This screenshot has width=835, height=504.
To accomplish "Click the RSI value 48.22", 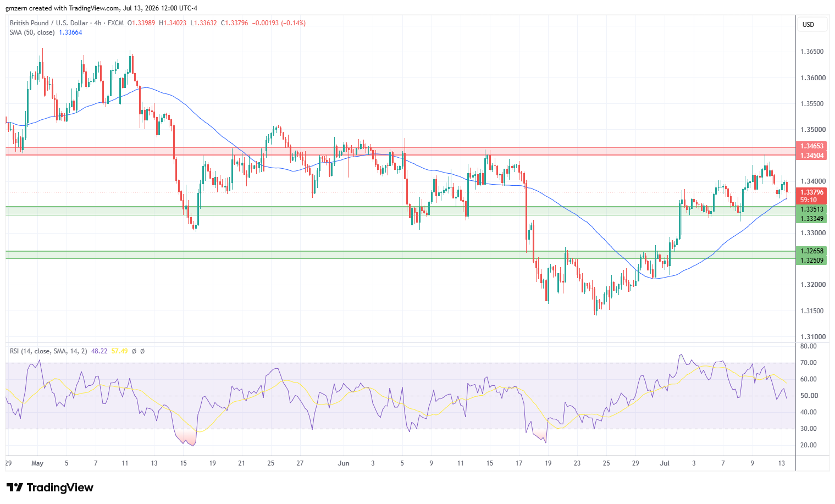I will (99, 351).
